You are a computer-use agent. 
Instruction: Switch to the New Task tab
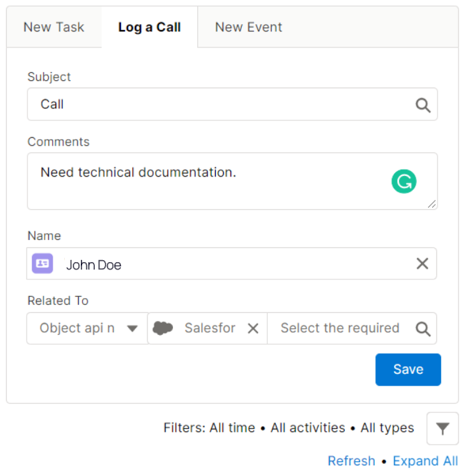point(54,27)
